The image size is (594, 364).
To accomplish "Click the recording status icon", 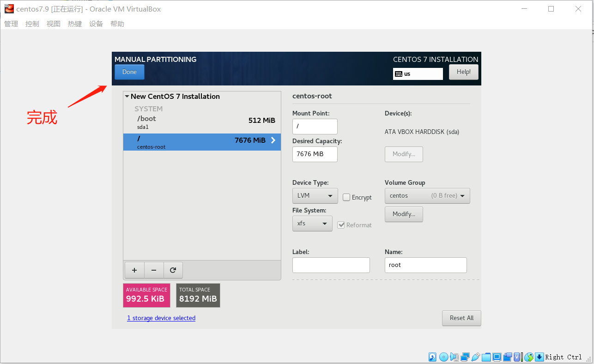I will (x=508, y=357).
